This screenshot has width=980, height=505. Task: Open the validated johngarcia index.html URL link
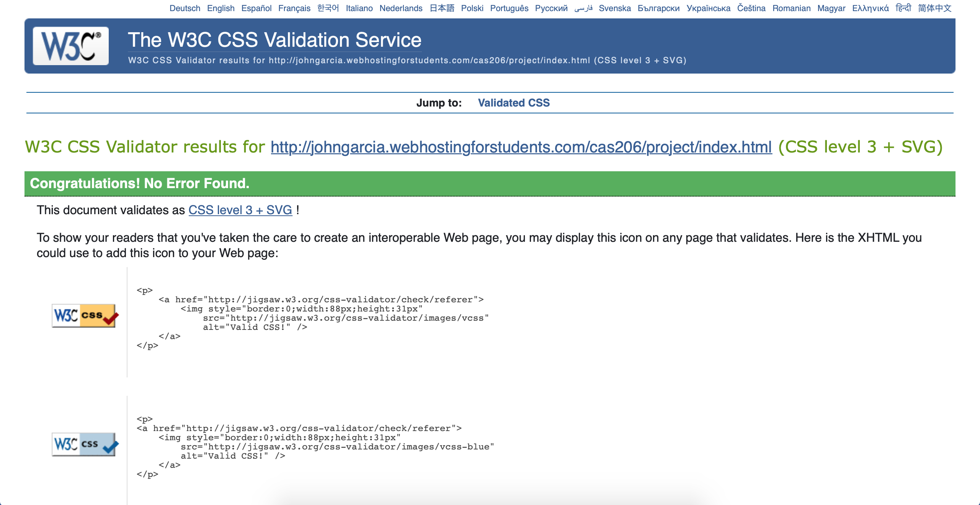(521, 147)
